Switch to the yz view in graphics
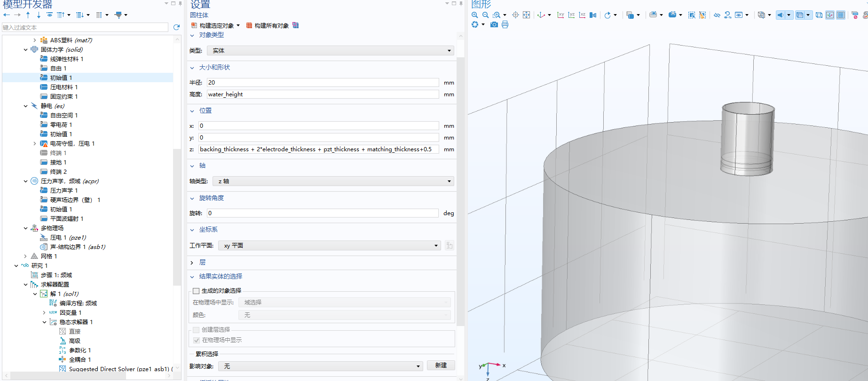The height and width of the screenshot is (381, 868). coord(571,15)
